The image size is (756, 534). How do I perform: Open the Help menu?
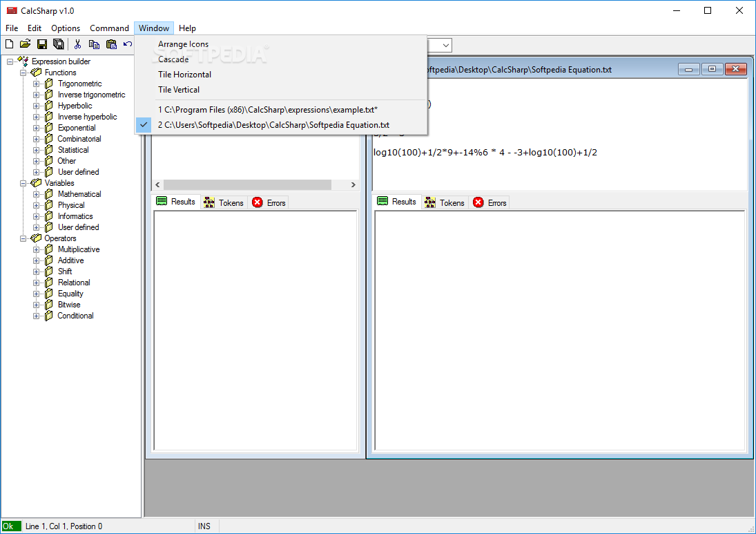[x=187, y=28]
